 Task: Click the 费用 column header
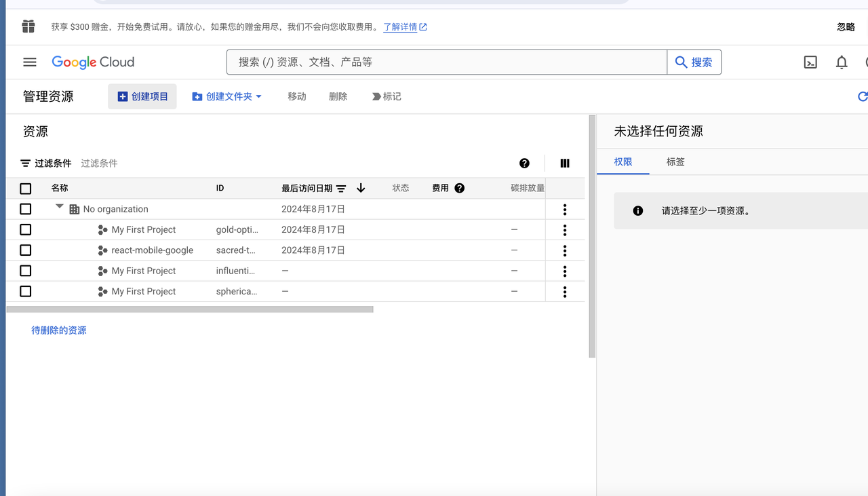[x=441, y=188]
